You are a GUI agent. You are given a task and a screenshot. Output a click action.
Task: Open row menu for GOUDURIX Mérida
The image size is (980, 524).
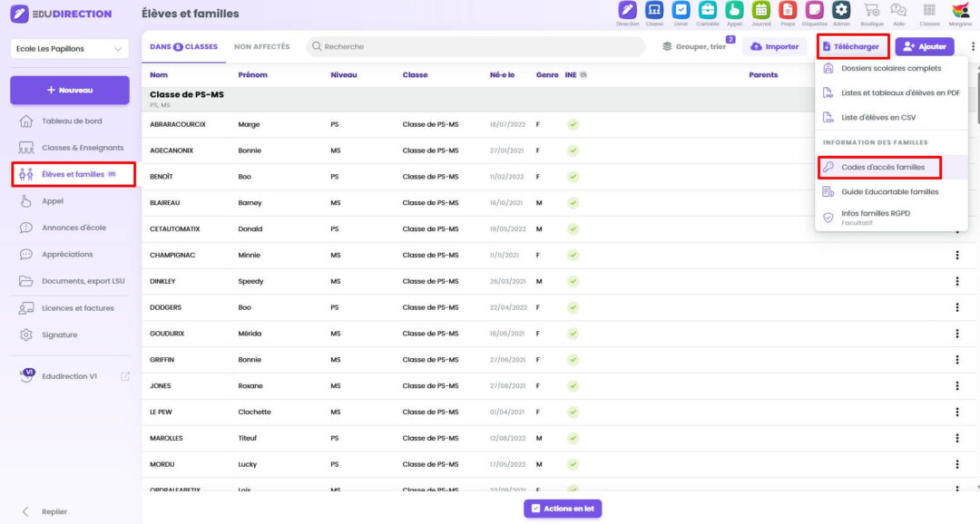[957, 334]
